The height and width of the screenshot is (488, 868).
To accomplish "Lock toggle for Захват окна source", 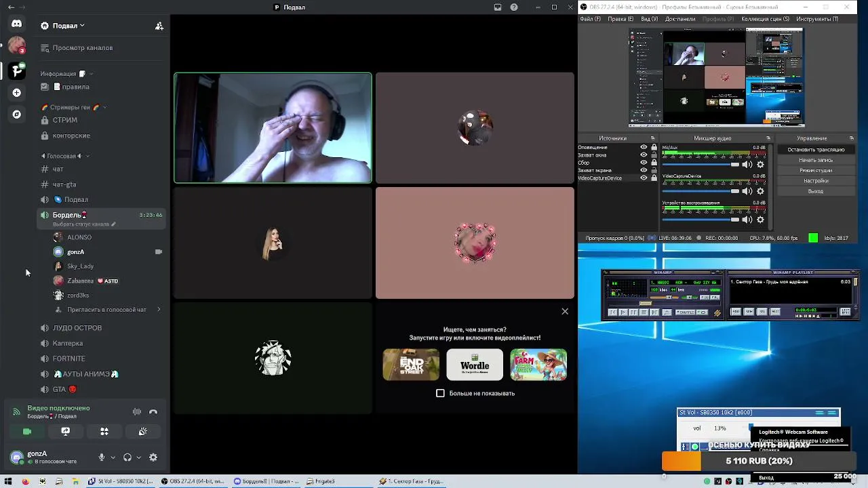I will pyautogui.click(x=654, y=155).
